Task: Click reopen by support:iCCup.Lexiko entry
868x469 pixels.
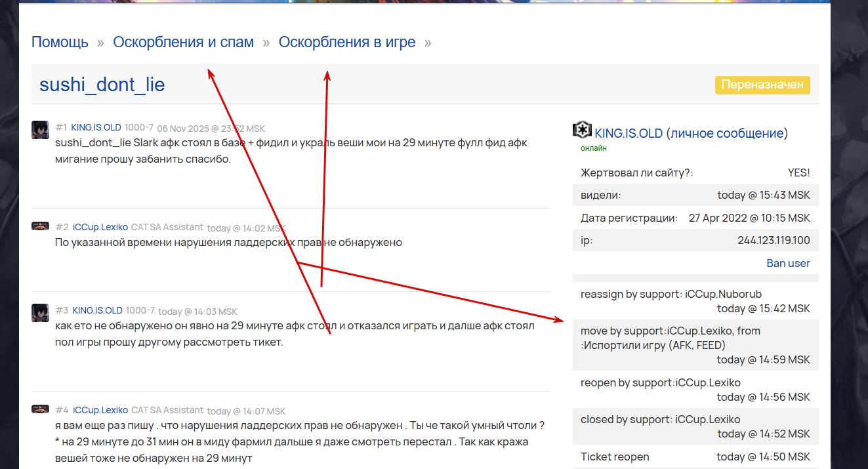Action: 695,390
